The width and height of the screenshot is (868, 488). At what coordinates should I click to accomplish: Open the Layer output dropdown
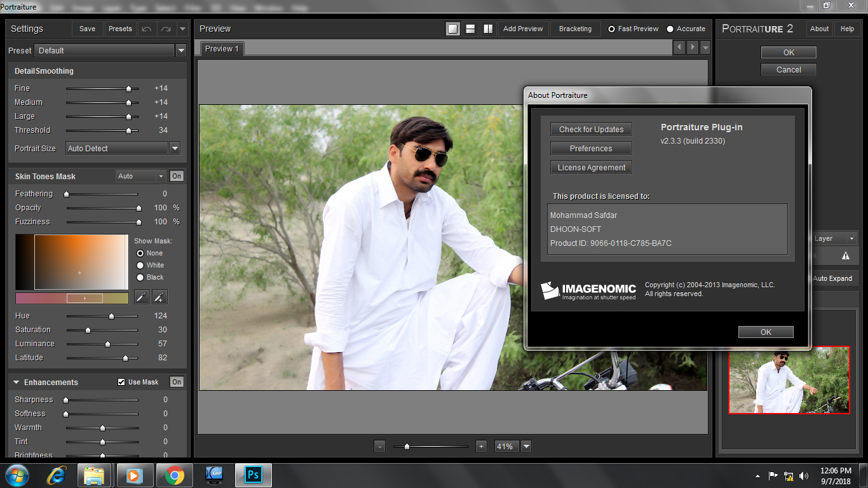click(835, 238)
